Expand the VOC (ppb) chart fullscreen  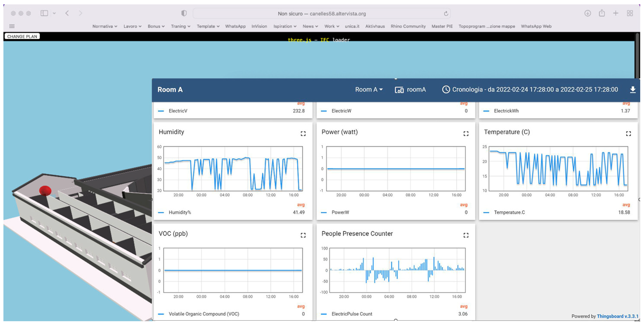303,235
